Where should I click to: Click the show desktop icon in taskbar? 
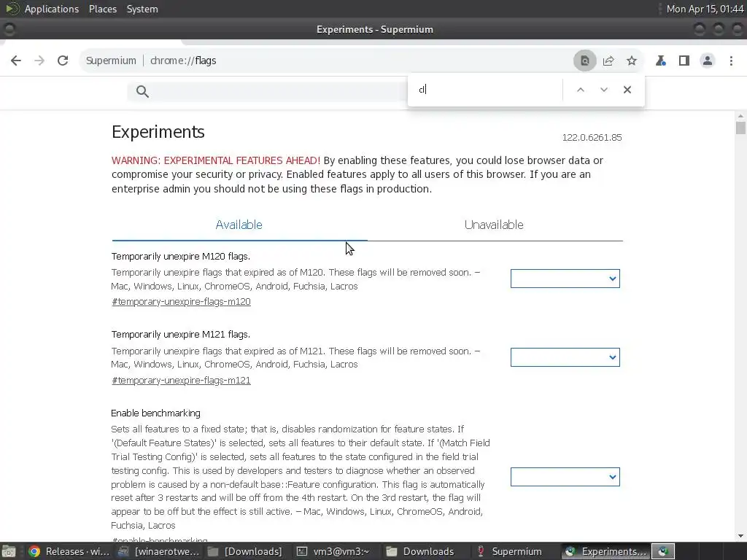[8, 551]
